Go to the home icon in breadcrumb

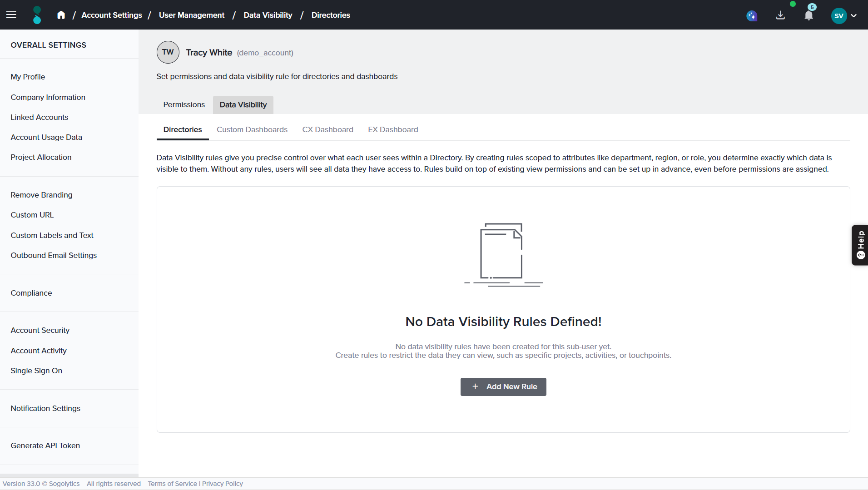click(61, 15)
